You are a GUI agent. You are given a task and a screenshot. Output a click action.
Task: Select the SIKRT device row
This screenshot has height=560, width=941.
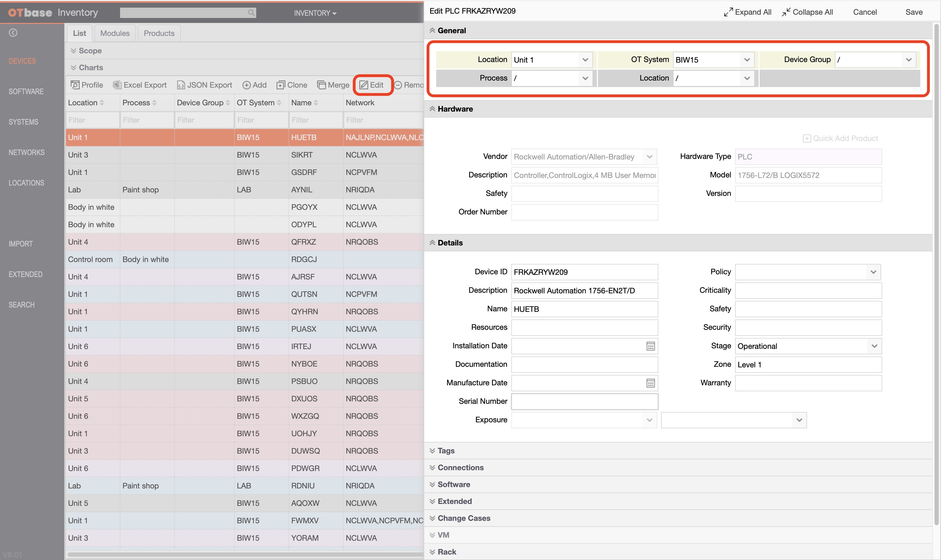[245, 155]
